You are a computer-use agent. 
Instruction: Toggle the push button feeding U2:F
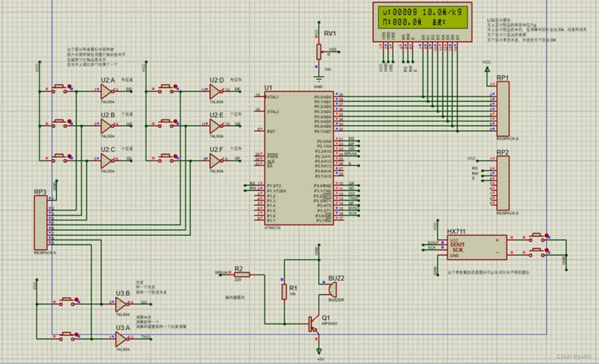pyautogui.click(x=166, y=158)
